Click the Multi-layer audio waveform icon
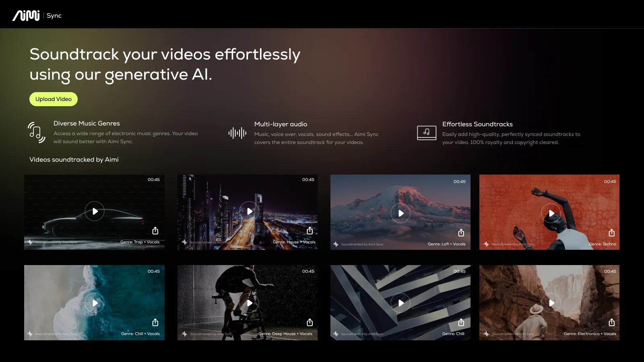Viewport: 644px width, 362px height. point(237,132)
